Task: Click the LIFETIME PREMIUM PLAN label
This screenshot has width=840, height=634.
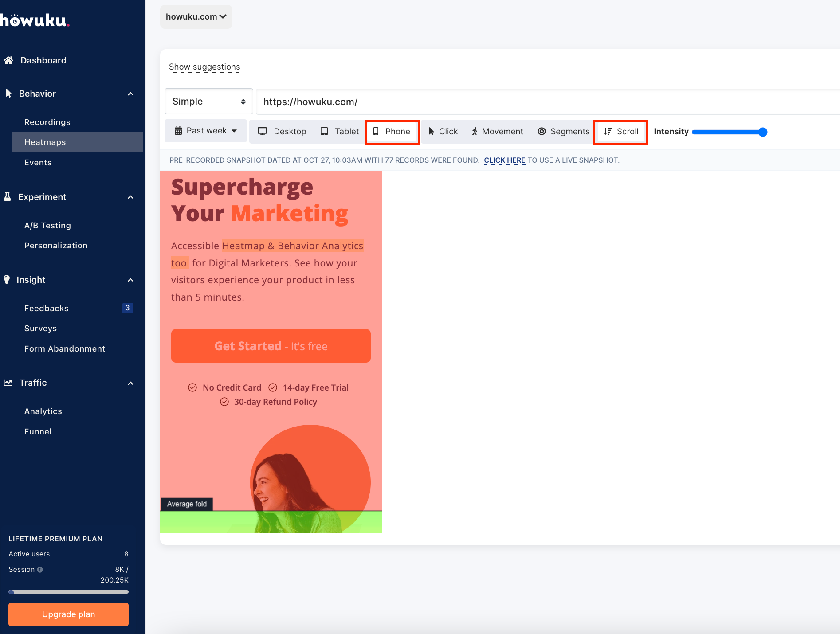Action: [x=55, y=539]
